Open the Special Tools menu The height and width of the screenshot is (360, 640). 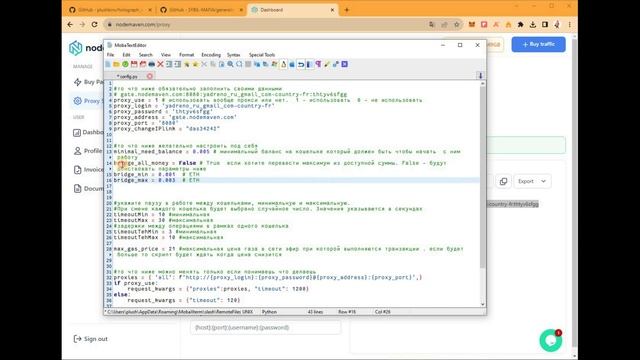click(x=262, y=55)
